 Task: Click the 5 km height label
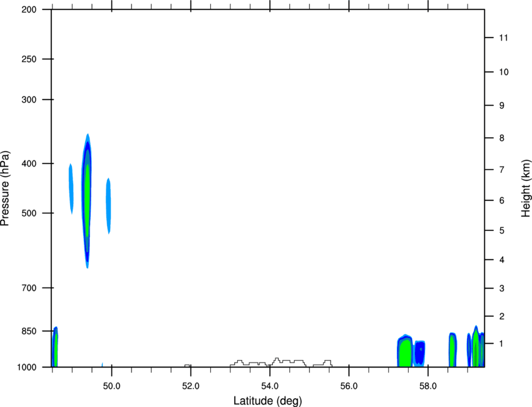click(502, 230)
